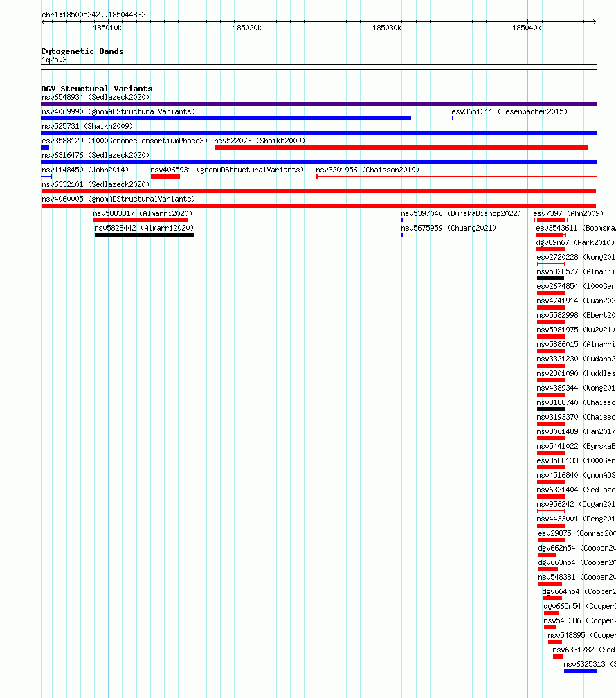This screenshot has width=616, height=698.
Task: Click the 1q25.3 cytogenetic band label
Action: tap(54, 60)
